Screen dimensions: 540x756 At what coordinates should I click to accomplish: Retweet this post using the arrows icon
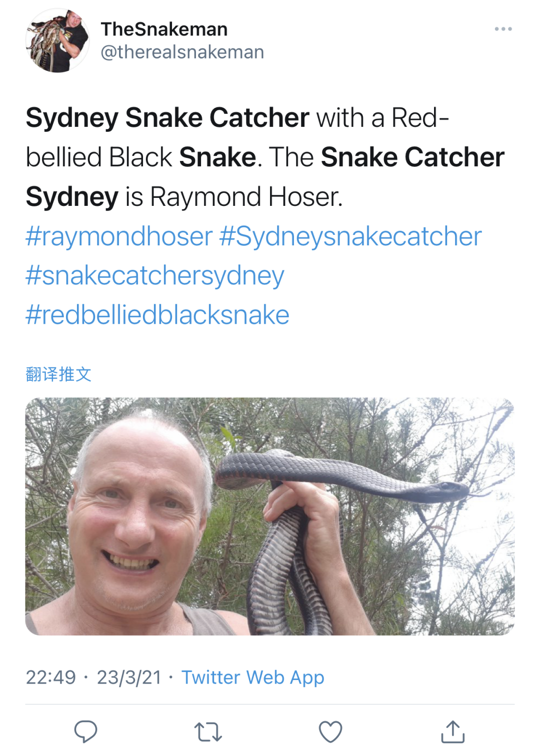pyautogui.click(x=208, y=732)
